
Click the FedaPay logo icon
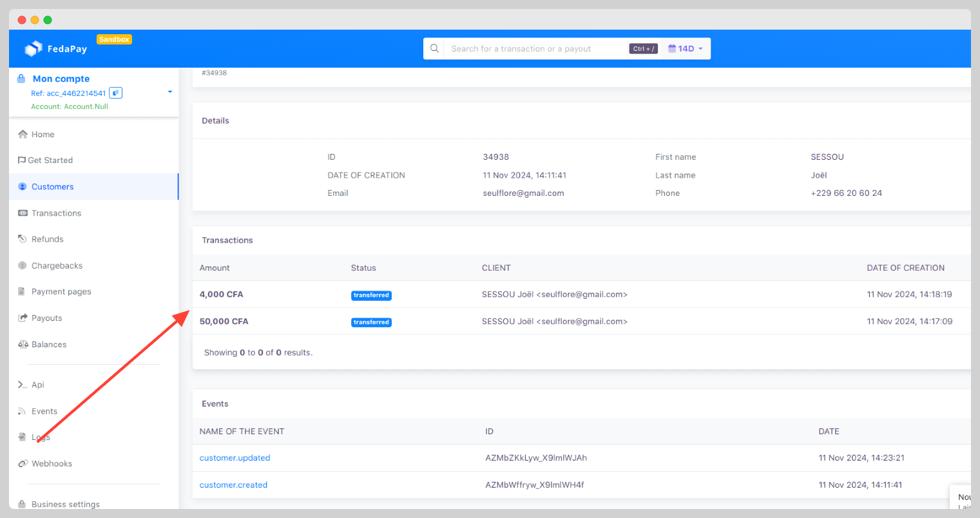tap(34, 48)
